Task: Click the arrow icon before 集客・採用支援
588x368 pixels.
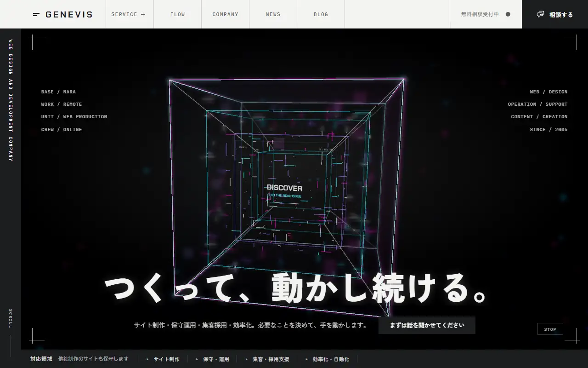Action: 247,359
